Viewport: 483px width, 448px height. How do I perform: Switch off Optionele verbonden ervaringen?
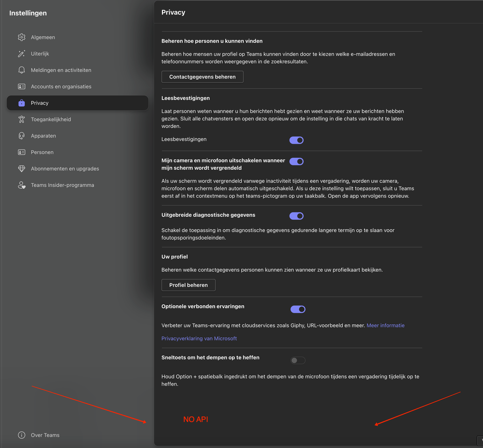298,309
